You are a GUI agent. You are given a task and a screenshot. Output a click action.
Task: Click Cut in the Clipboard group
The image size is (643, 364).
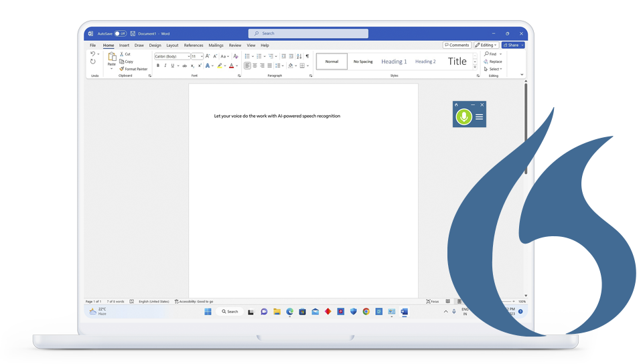point(125,54)
